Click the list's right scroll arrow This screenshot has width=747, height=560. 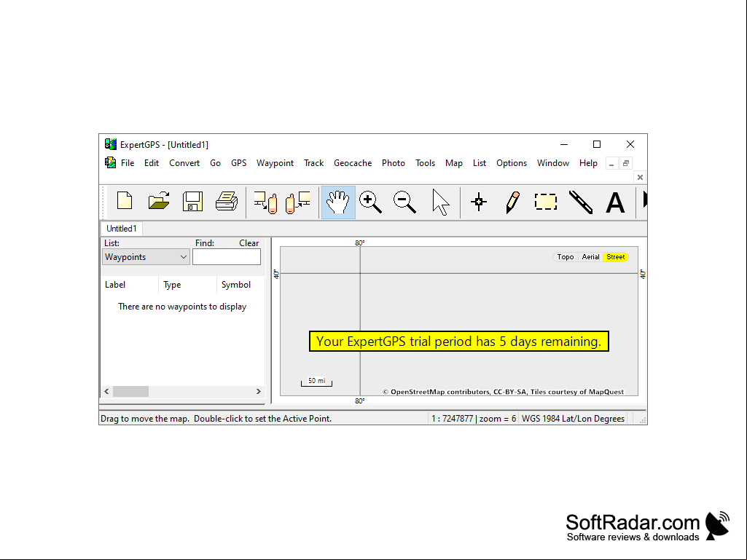coord(259,392)
